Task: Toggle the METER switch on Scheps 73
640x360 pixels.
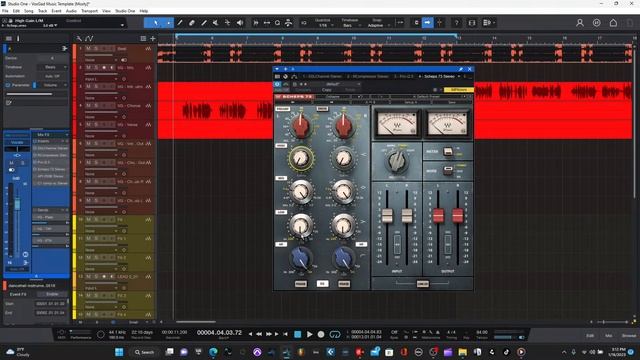Action: pos(448,151)
